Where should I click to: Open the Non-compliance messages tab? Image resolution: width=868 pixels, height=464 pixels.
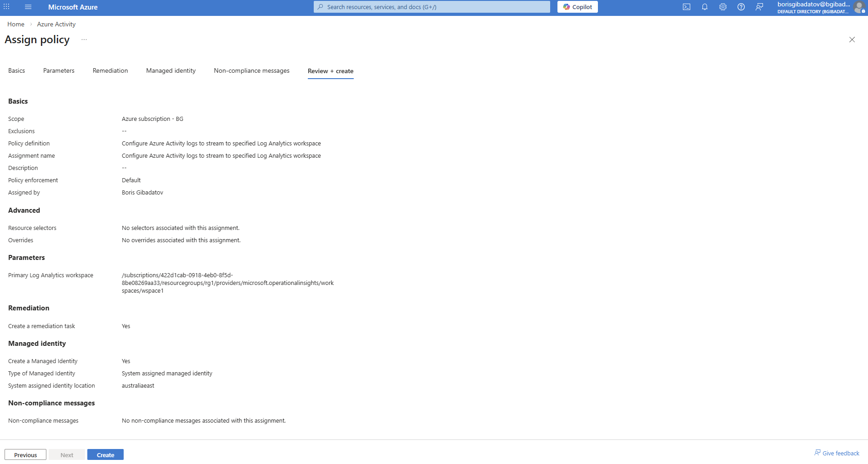tap(251, 70)
